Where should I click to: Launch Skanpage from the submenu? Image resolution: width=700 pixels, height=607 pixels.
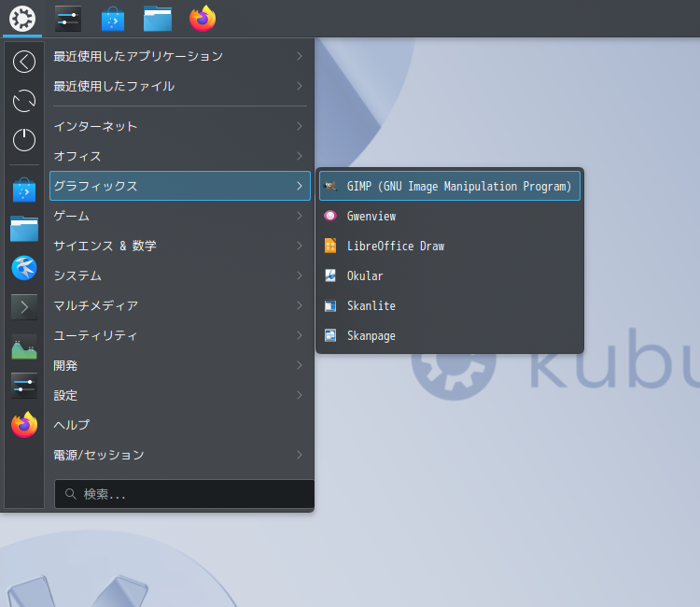pyautogui.click(x=450, y=335)
